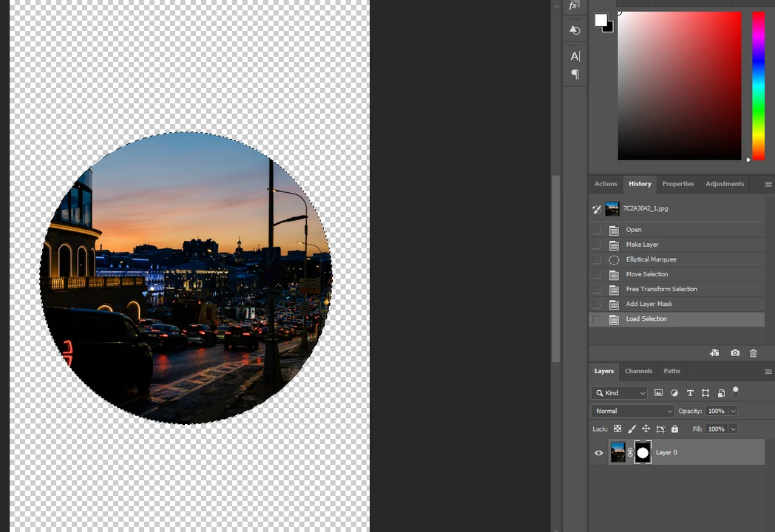The height and width of the screenshot is (532, 775).
Task: Click the fx layer styles icon
Action: pos(574,6)
